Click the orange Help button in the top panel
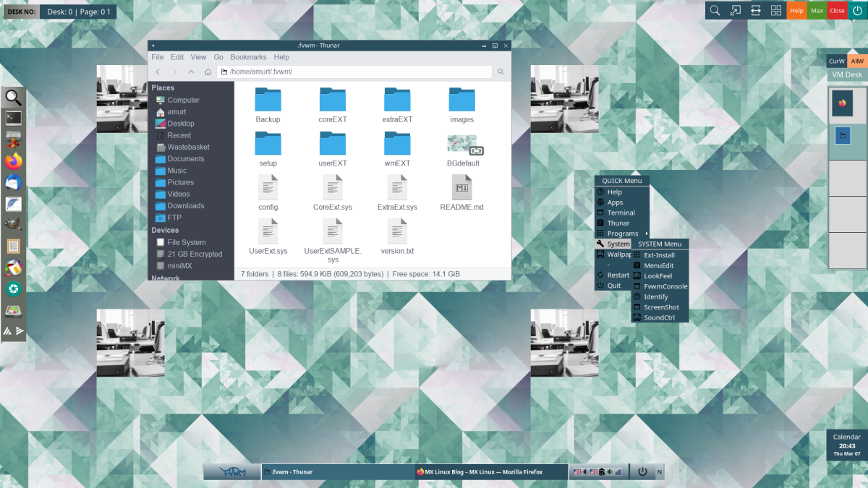The height and width of the screenshot is (488, 868). click(x=796, y=10)
